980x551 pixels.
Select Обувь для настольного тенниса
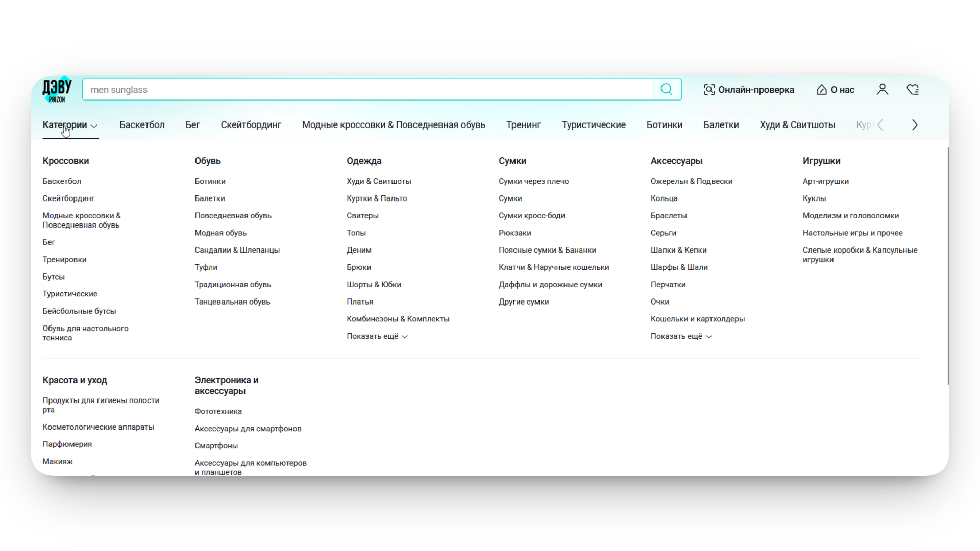(85, 333)
